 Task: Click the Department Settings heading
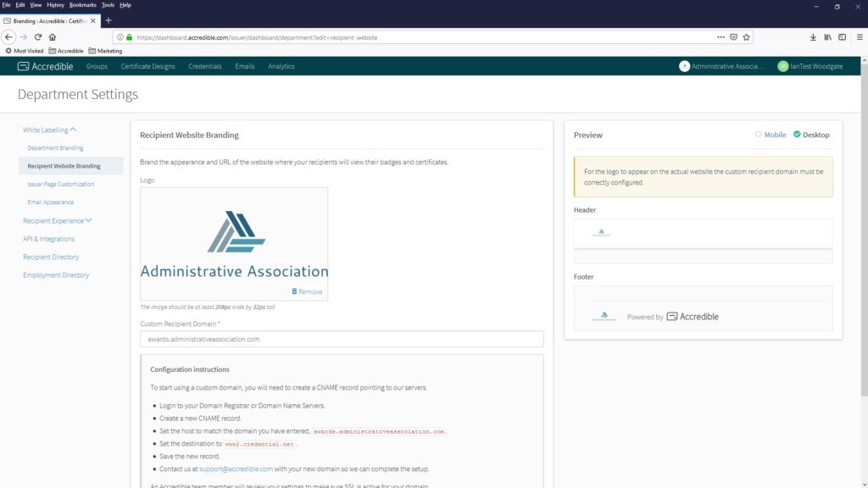[x=78, y=94]
